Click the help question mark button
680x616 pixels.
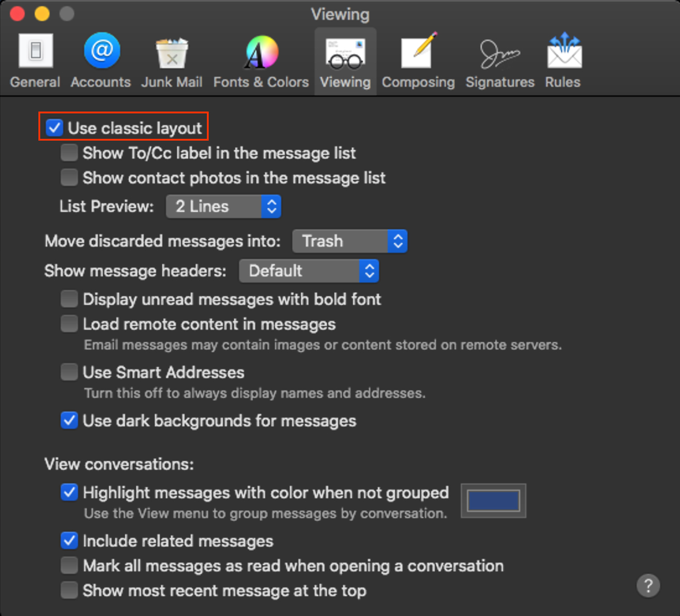click(648, 586)
